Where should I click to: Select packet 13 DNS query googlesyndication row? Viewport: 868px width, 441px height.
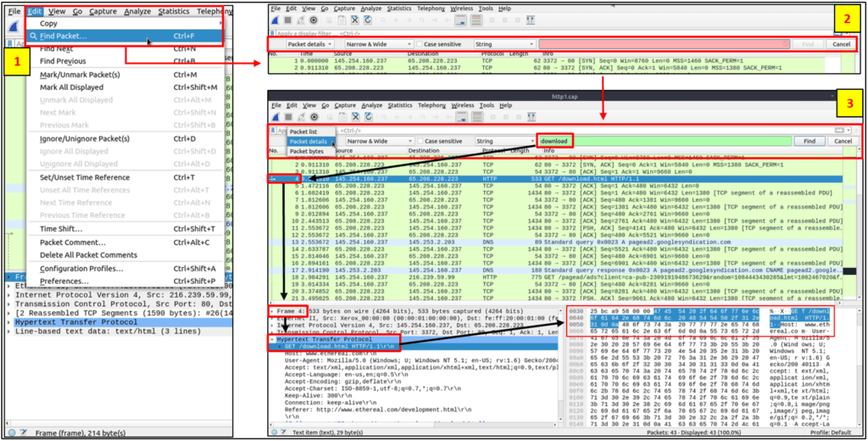pos(555,242)
